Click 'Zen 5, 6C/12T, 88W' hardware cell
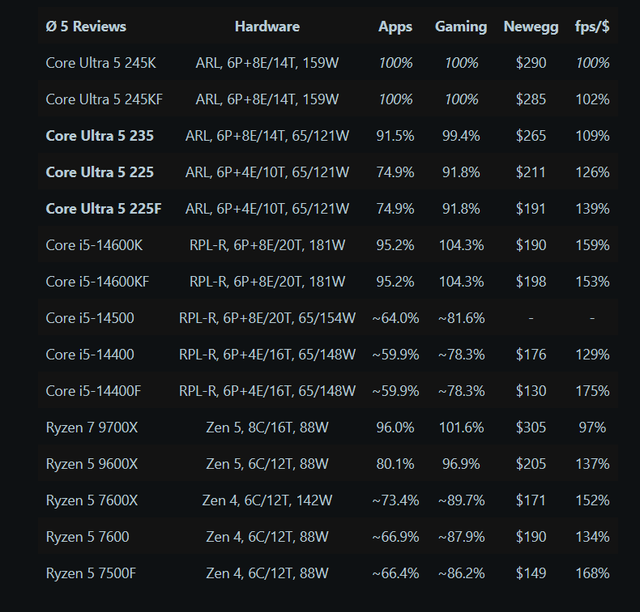Image resolution: width=640 pixels, height=612 pixels. tap(267, 464)
